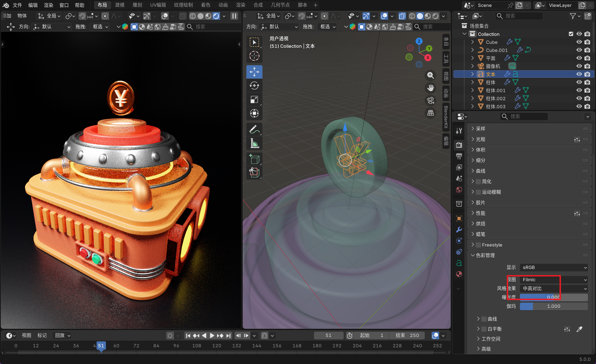The width and height of the screenshot is (596, 364).
Task: Select the Annotate pencil tool
Action: [x=254, y=129]
